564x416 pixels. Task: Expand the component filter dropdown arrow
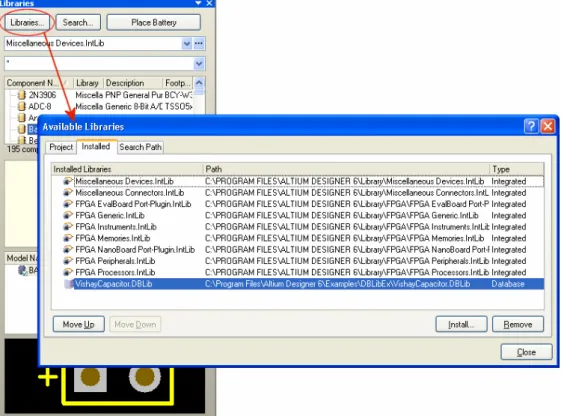coord(199,64)
